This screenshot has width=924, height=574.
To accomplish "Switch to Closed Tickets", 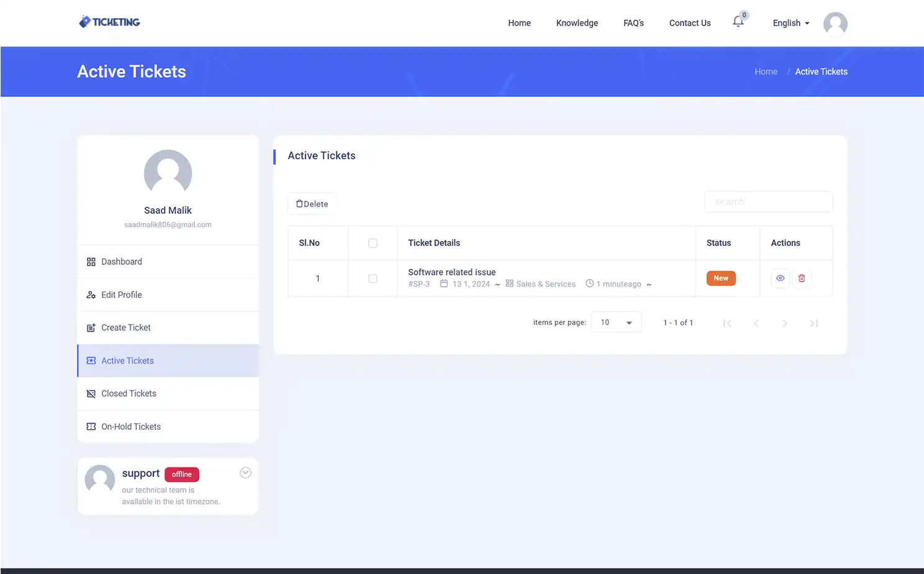I will [x=129, y=393].
